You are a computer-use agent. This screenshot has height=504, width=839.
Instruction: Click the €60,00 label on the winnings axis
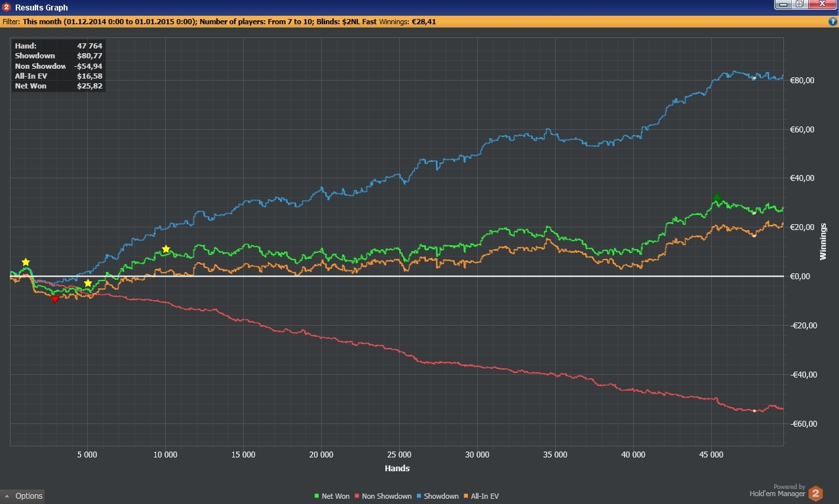tap(802, 129)
